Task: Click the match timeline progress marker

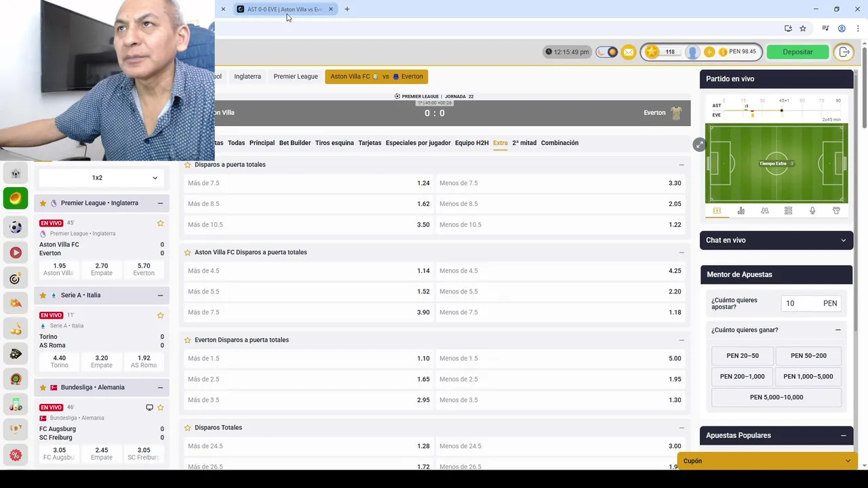Action: pyautogui.click(x=782, y=110)
